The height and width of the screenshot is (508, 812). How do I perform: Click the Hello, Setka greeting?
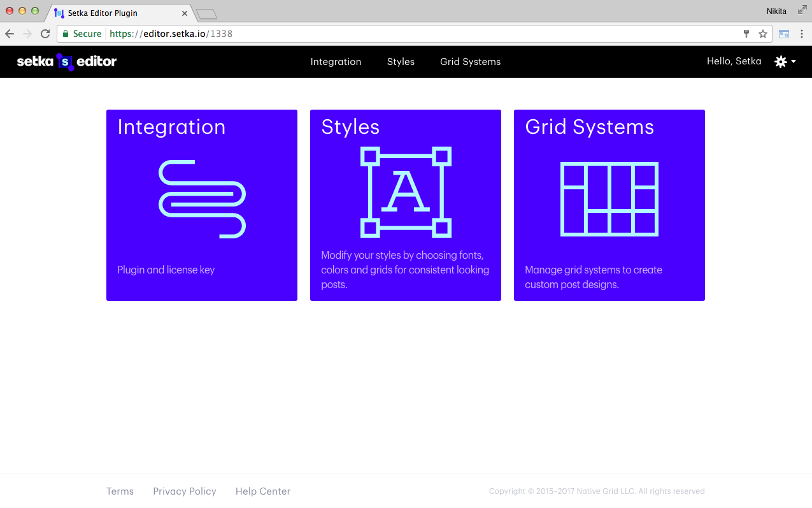(734, 61)
